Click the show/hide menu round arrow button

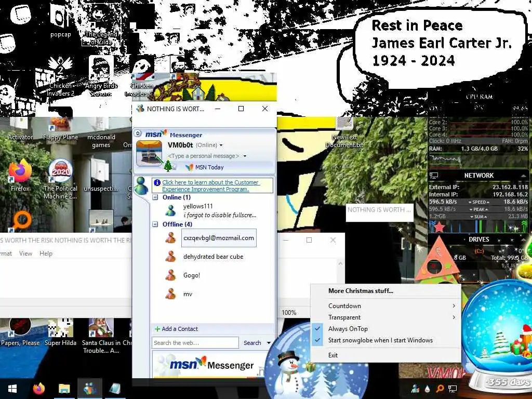137,134
